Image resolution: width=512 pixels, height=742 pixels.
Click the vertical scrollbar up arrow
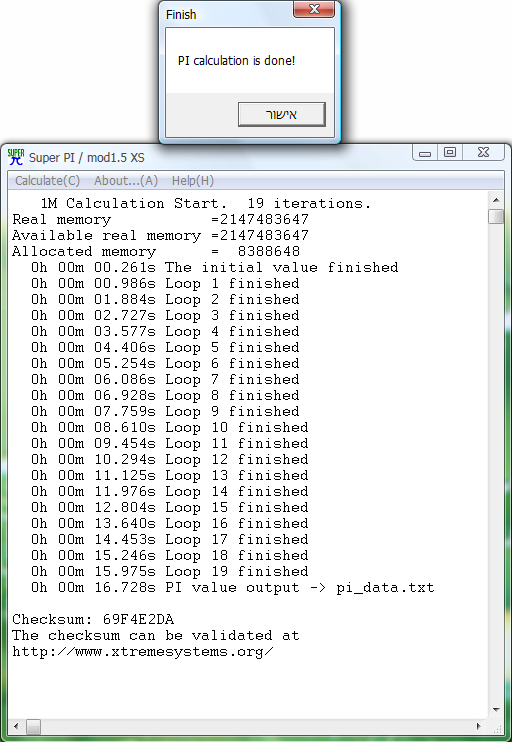[496, 200]
